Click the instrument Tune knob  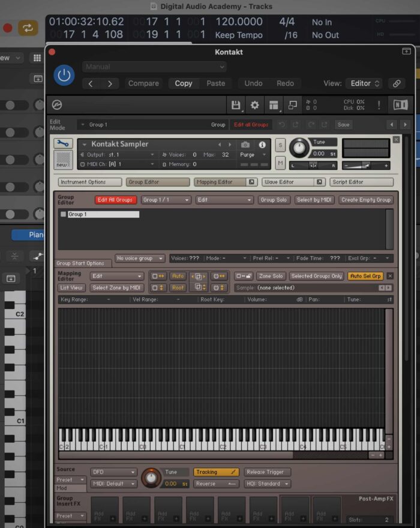click(299, 148)
